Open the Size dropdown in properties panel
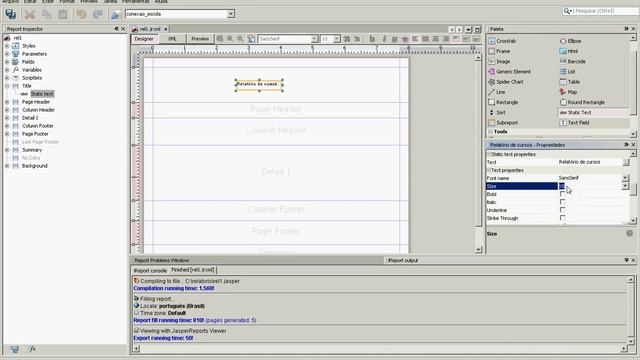 [625, 186]
